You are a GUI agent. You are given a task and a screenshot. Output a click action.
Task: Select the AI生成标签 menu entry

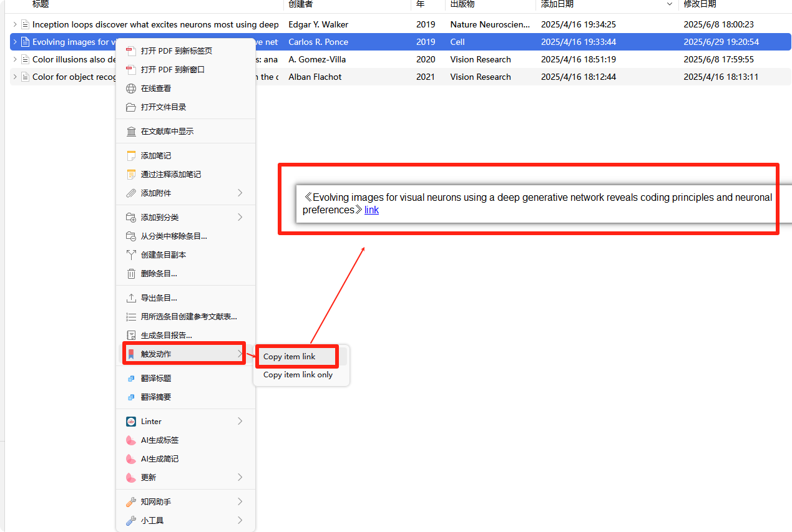click(x=185, y=440)
